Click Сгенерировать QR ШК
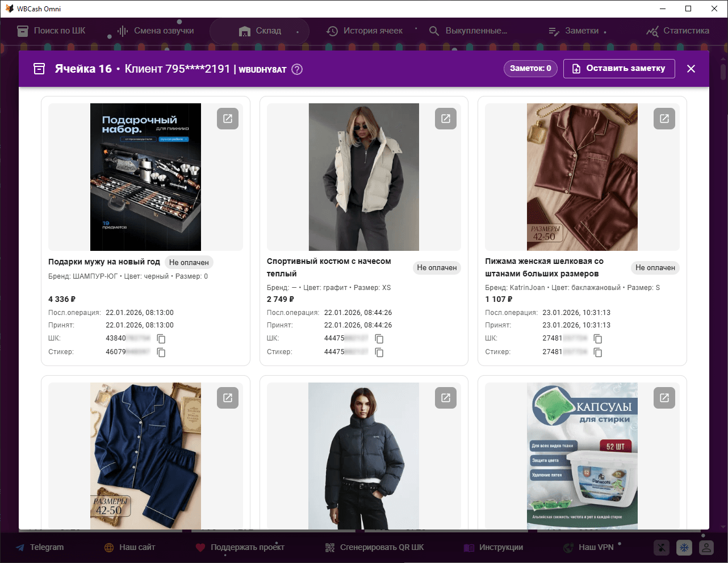The image size is (728, 563). click(375, 547)
